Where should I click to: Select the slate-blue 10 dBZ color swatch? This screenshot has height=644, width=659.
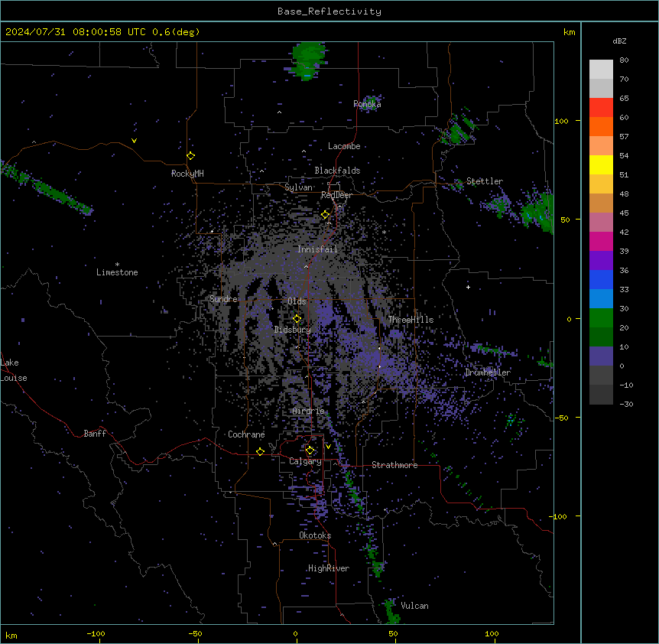pyautogui.click(x=601, y=356)
